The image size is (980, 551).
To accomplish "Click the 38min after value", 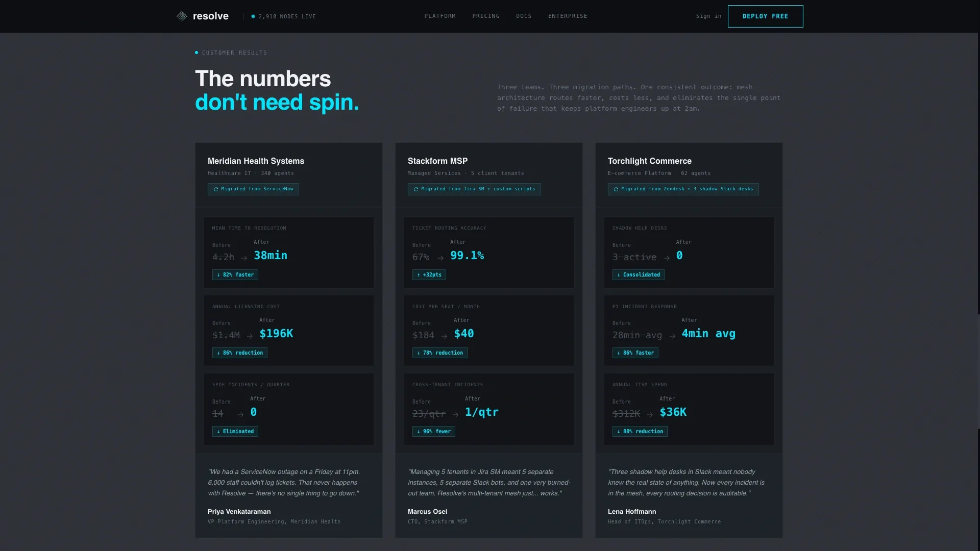I will (271, 256).
